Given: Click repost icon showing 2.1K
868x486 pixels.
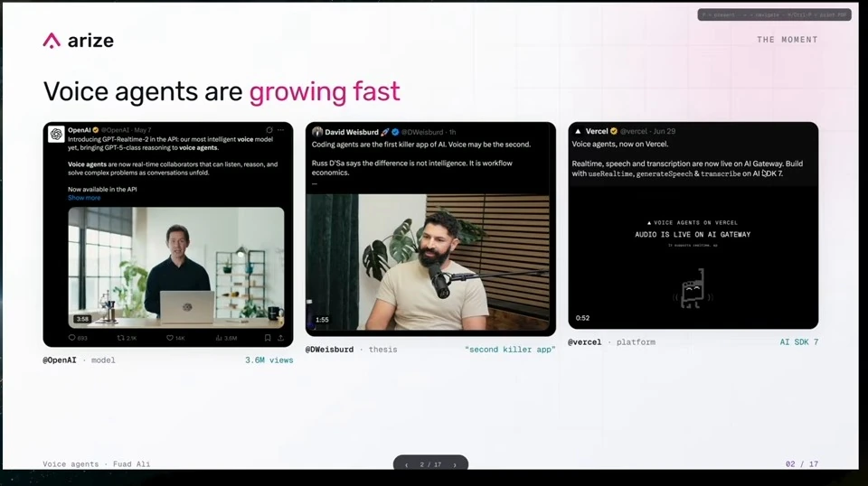Looking at the screenshot, I should click(120, 337).
